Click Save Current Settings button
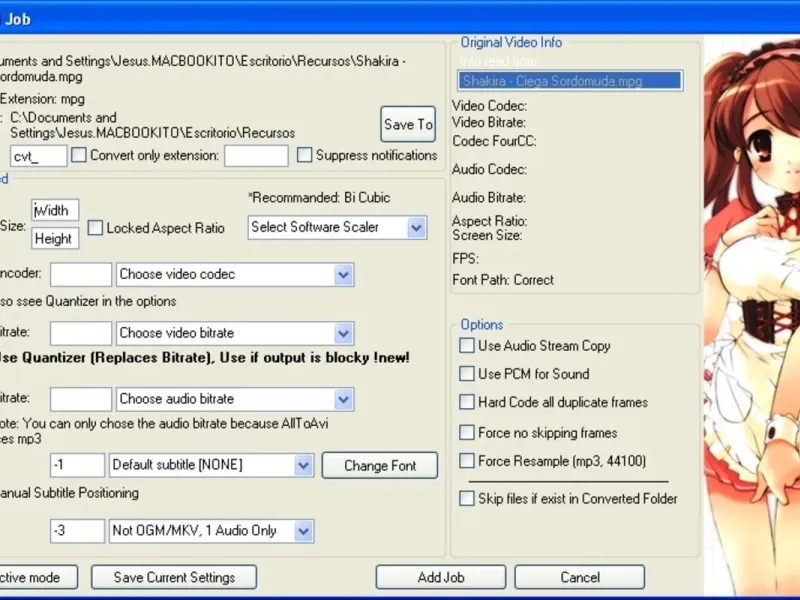800x600 pixels. 174,577
